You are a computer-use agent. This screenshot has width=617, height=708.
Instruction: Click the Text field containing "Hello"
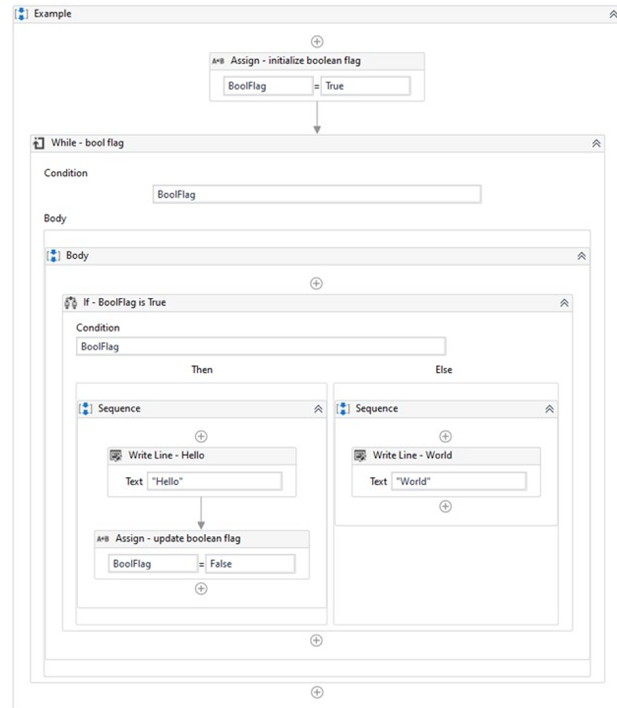click(x=215, y=481)
